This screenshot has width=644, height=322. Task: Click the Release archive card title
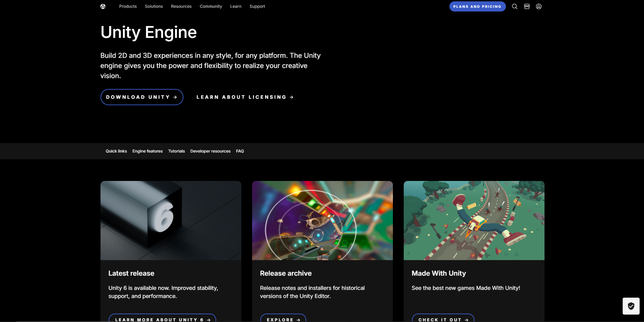coord(286,273)
